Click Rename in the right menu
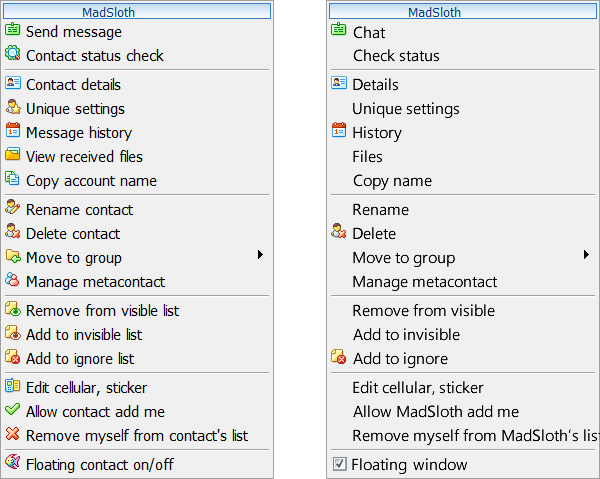This screenshot has height=479, width=600. click(380, 210)
